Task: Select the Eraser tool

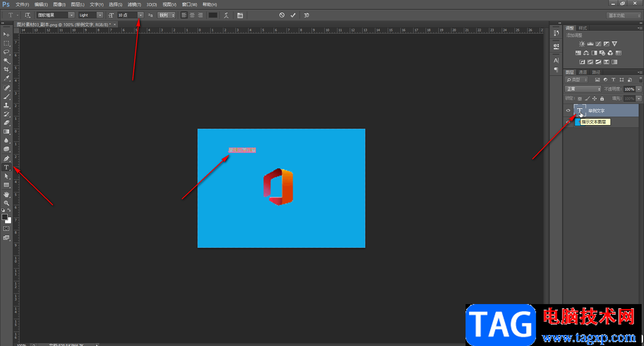Action: (6, 123)
